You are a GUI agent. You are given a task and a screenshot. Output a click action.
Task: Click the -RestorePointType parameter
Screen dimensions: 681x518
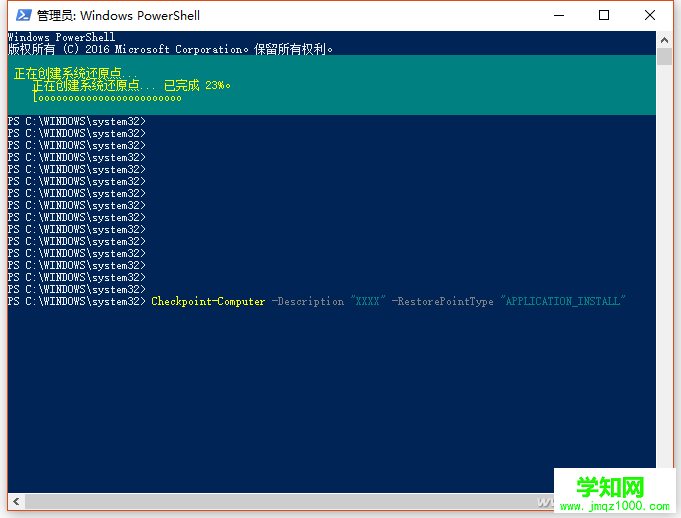click(x=443, y=301)
